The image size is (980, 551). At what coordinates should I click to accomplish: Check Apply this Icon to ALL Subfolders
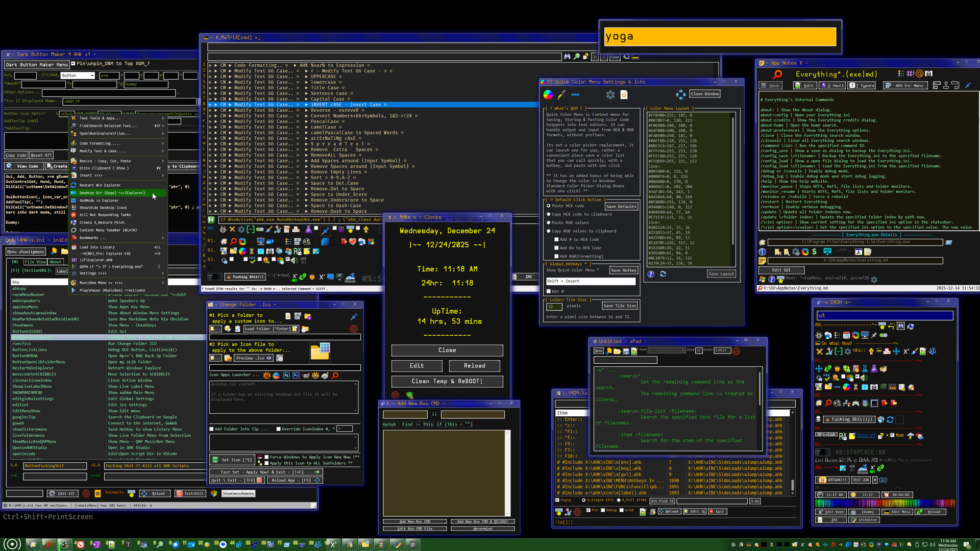coord(266,463)
